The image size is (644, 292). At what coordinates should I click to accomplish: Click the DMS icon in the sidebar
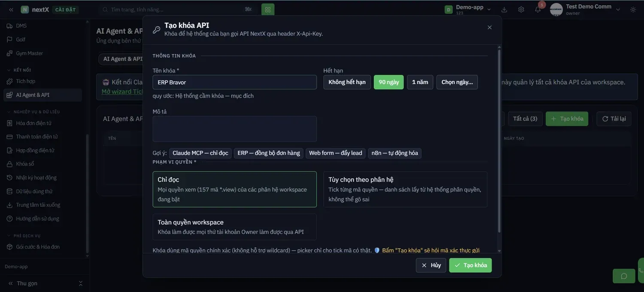click(x=9, y=26)
